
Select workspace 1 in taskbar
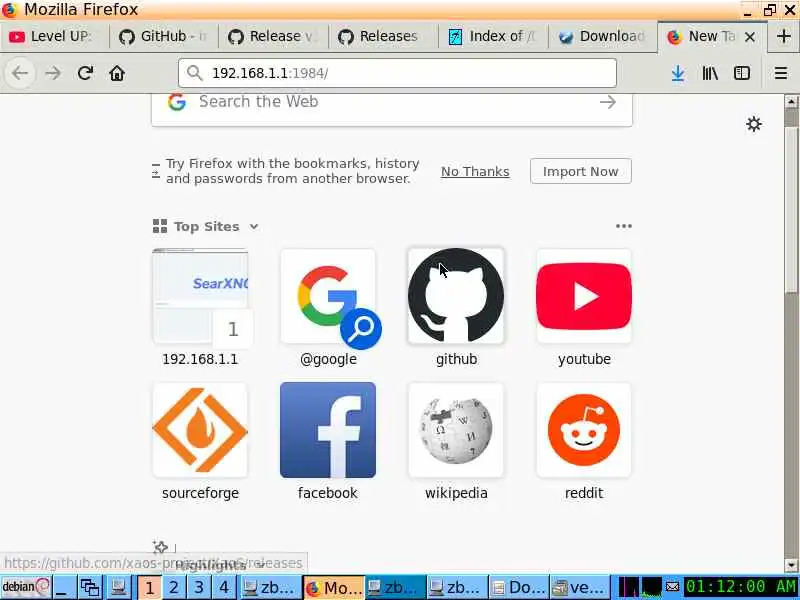[x=149, y=587]
